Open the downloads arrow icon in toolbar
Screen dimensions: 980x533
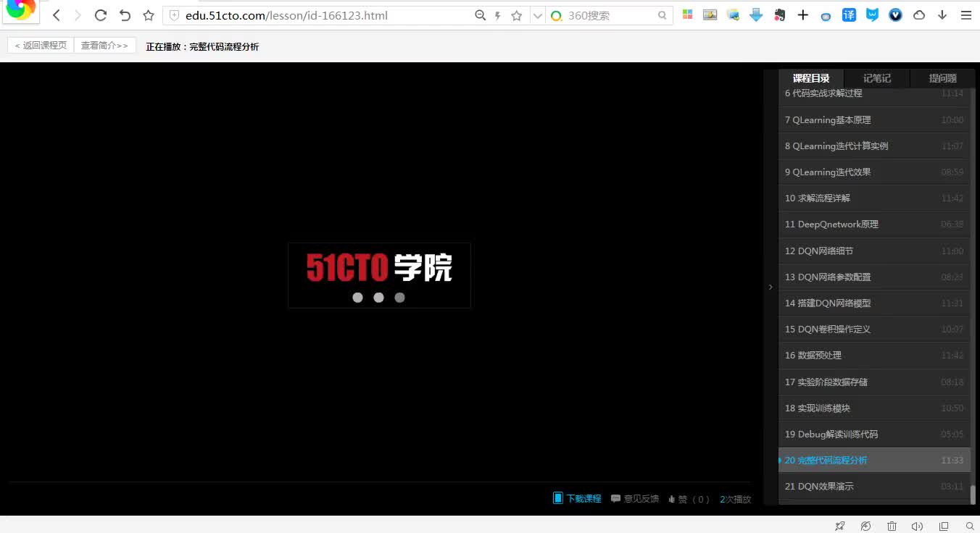tap(942, 14)
